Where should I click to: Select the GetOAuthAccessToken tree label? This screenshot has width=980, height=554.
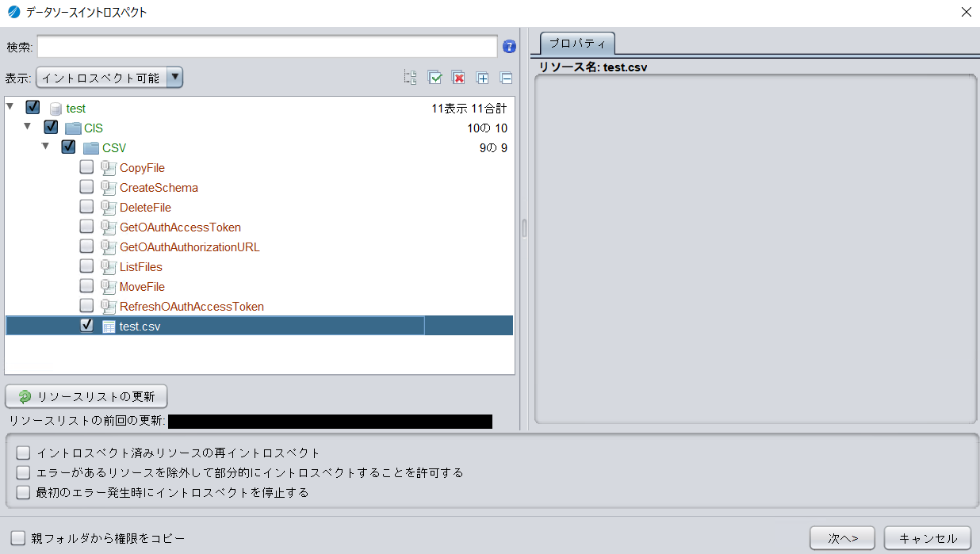coord(180,227)
